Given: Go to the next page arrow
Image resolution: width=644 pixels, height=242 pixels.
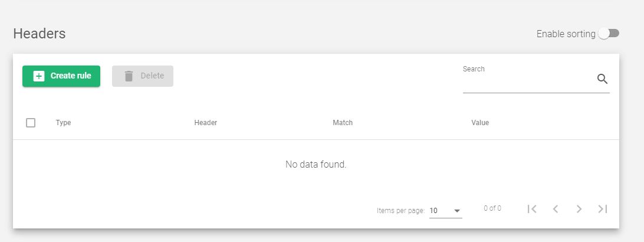Looking at the screenshot, I should (579, 209).
